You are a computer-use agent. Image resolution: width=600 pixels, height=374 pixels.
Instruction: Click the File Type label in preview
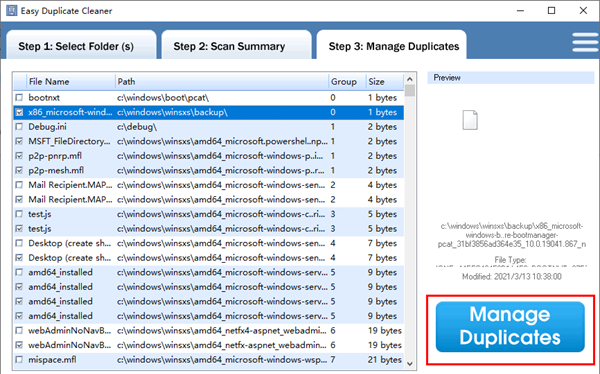click(510, 260)
